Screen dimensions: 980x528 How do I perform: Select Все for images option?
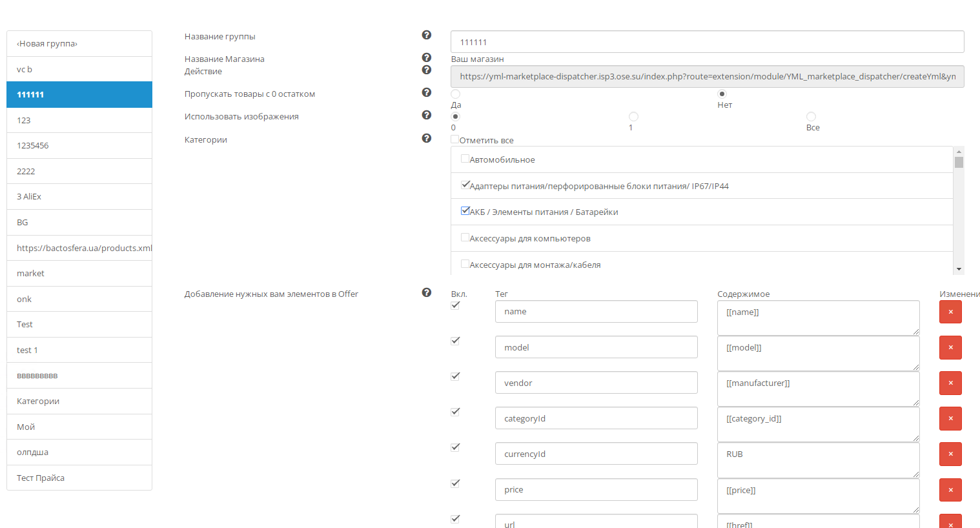click(x=811, y=116)
